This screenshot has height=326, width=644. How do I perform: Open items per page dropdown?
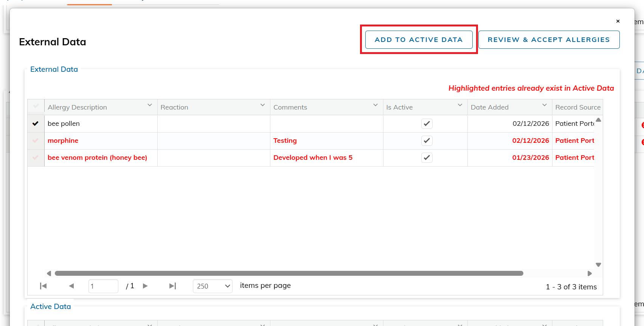[213, 286]
